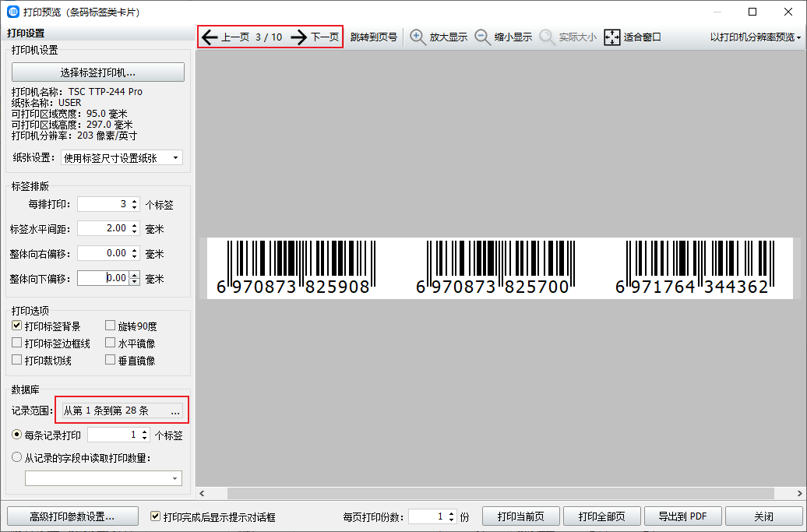The width and height of the screenshot is (807, 532).
Task: Click the 标签水平间距 input field
Action: [104, 228]
